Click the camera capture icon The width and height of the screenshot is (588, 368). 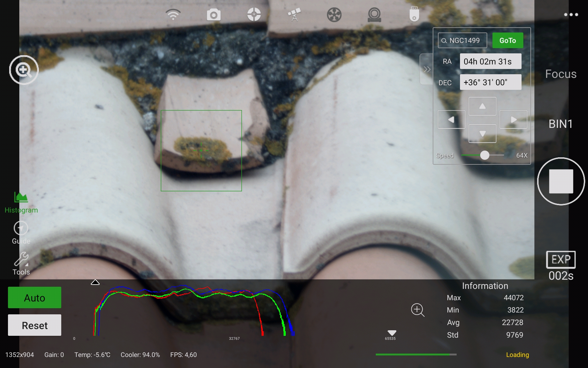(x=213, y=15)
